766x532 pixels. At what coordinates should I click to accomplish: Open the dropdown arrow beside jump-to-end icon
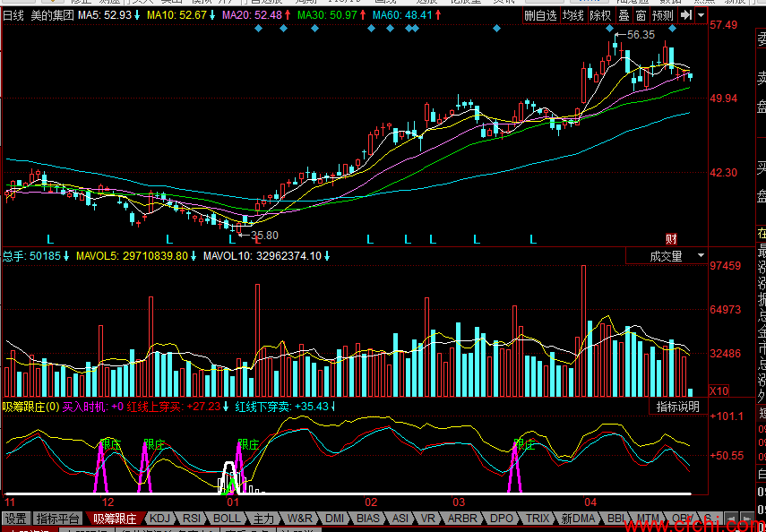tap(701, 15)
